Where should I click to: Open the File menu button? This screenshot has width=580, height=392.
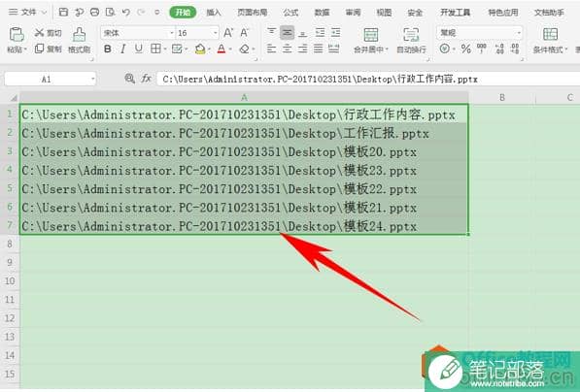[x=26, y=13]
